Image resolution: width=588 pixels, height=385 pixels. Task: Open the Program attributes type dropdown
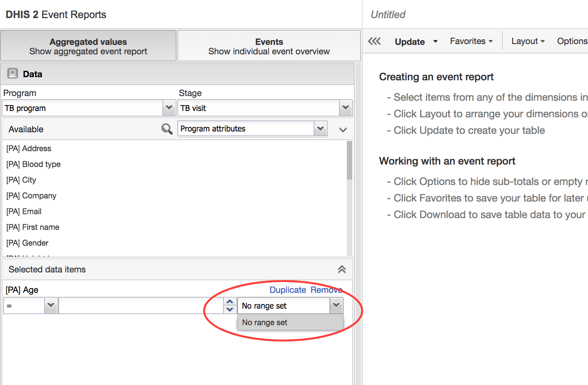[320, 129]
